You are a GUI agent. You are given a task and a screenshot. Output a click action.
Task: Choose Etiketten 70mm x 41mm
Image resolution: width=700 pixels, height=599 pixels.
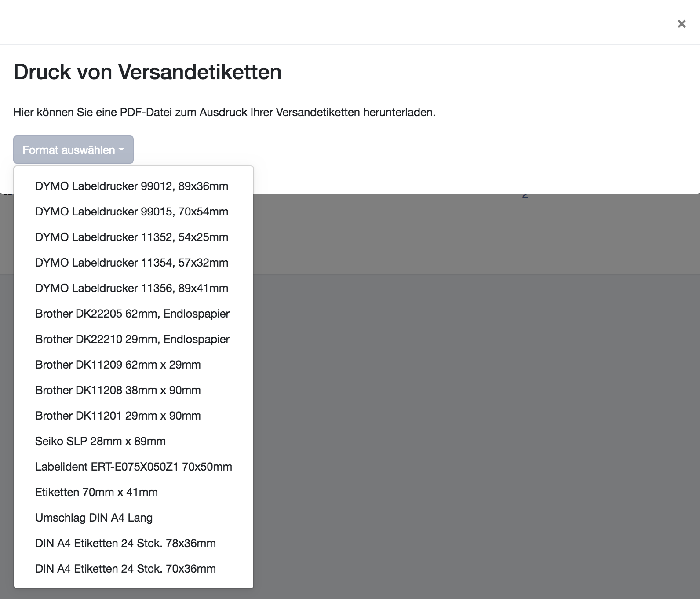[134, 492]
